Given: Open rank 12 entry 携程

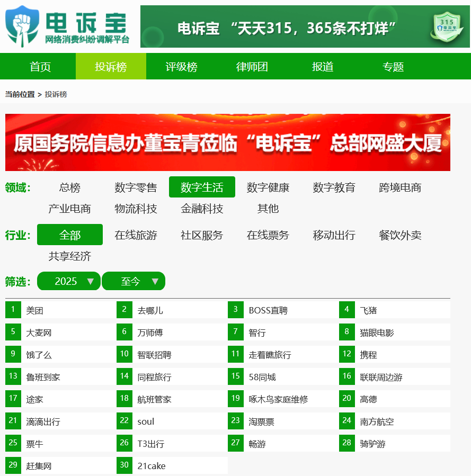Looking at the screenshot, I should click(395, 354).
